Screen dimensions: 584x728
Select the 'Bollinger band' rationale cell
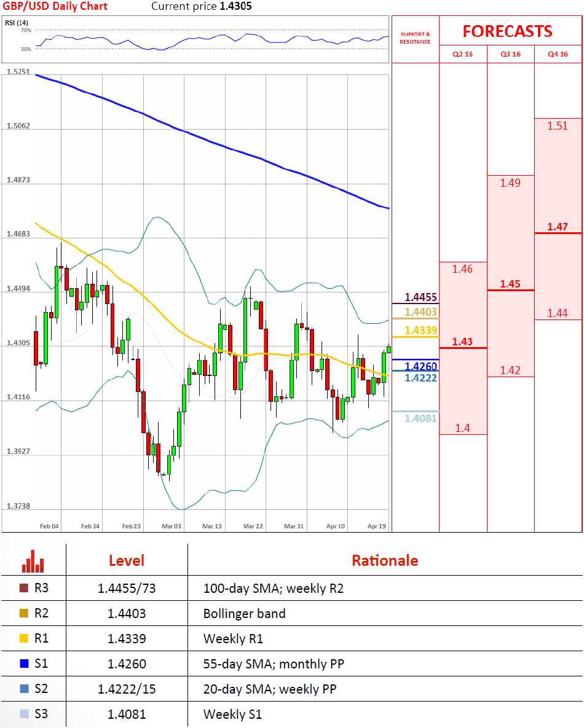click(x=245, y=613)
